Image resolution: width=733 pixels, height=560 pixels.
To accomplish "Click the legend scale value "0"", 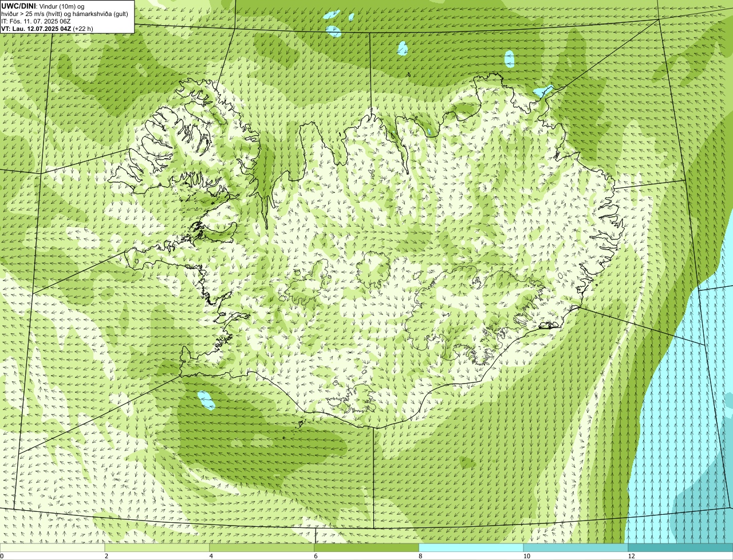I will tap(2, 556).
